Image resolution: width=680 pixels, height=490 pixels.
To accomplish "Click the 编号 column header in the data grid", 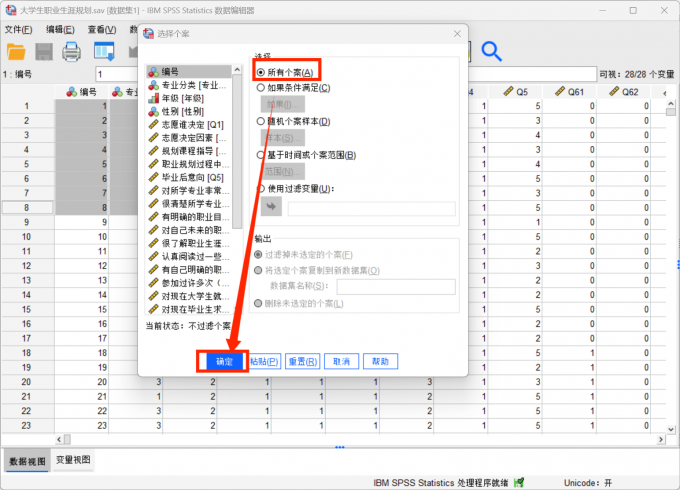I will click(x=82, y=92).
